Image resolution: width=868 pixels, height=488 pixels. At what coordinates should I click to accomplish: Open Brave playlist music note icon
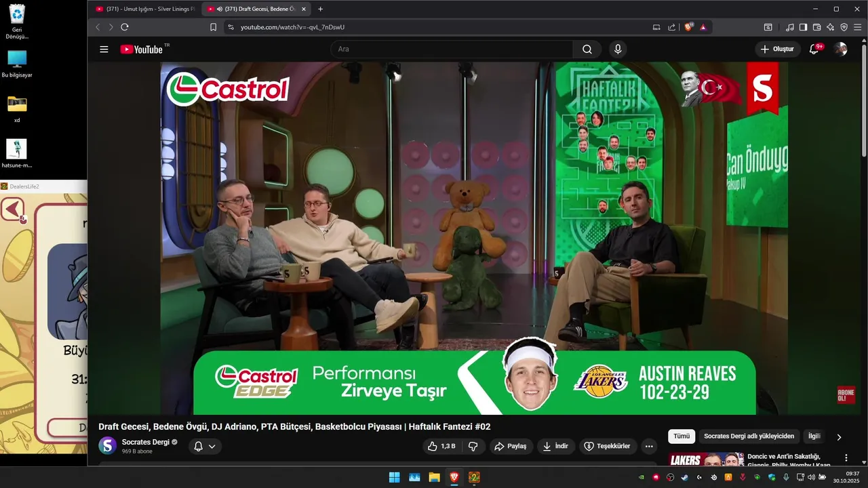pyautogui.click(x=790, y=27)
